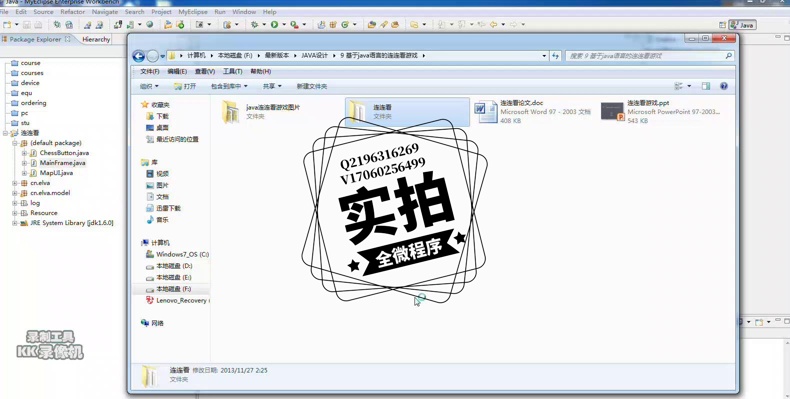Viewport: 790px width, 399px height.
Task: Click the 新建文件夹 button
Action: pyautogui.click(x=312, y=86)
